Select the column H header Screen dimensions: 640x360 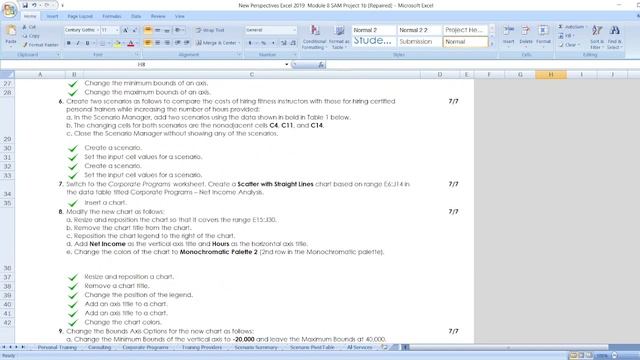(551, 74)
